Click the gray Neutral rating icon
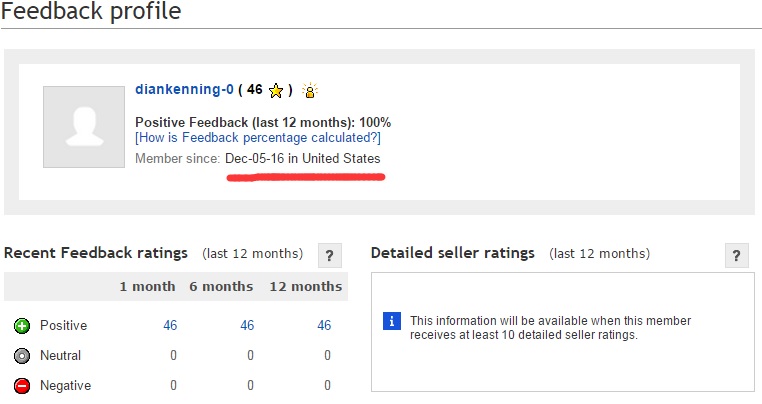This screenshot has height=404, width=762. coord(21,356)
